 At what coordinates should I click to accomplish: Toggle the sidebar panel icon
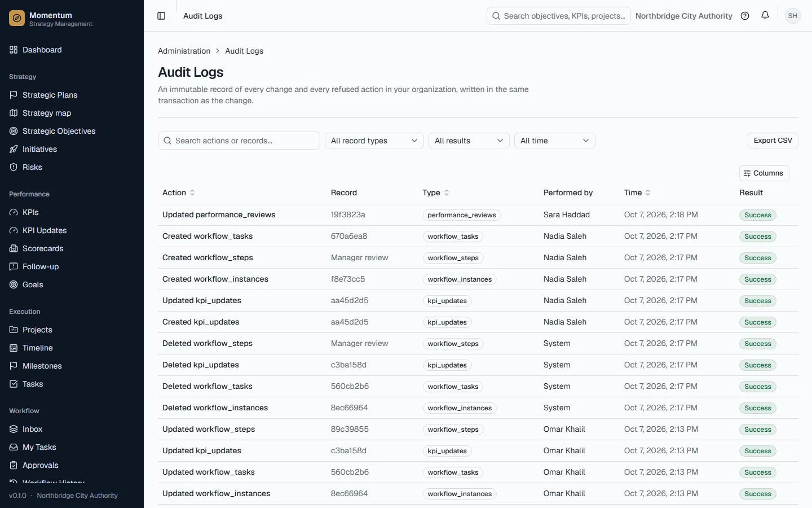(161, 16)
